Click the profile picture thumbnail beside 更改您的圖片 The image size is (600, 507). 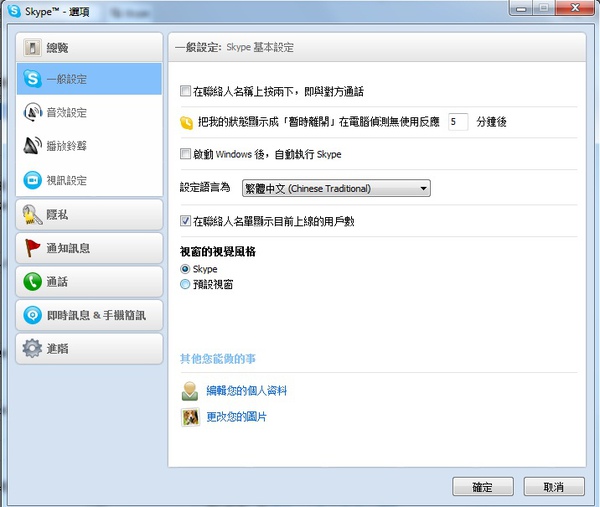[190, 417]
